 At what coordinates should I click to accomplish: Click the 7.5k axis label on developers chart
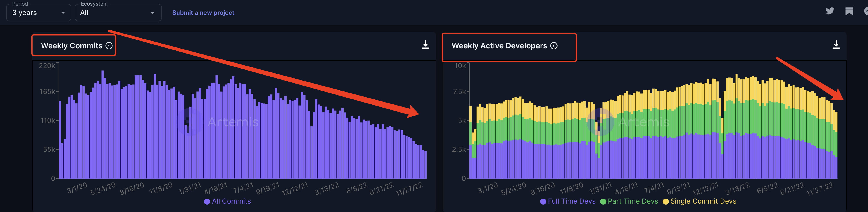coord(459,92)
